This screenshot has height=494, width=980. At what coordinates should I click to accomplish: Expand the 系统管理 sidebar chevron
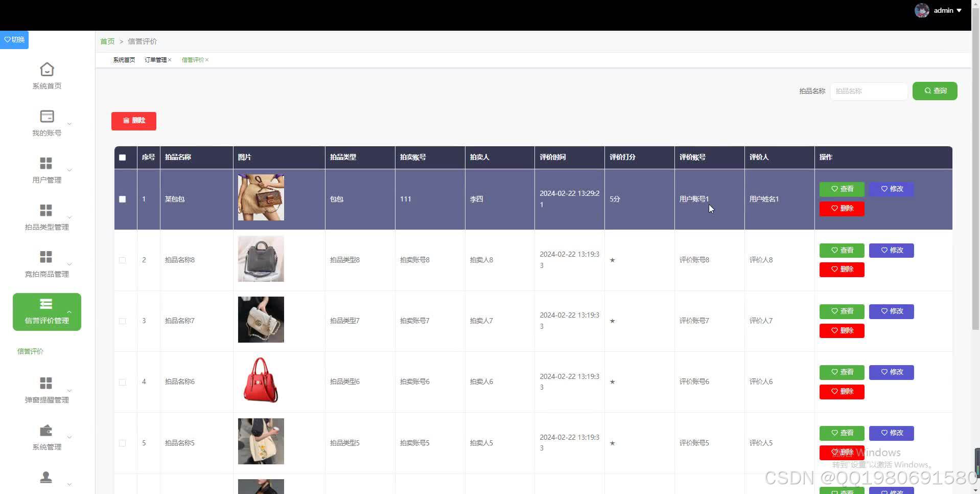[69, 437]
